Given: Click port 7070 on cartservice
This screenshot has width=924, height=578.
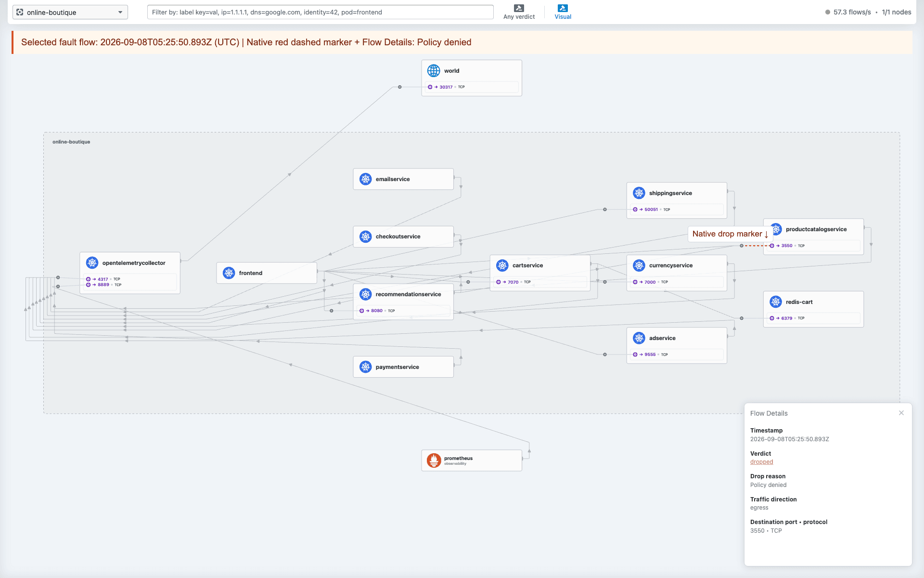Looking at the screenshot, I should (x=513, y=282).
